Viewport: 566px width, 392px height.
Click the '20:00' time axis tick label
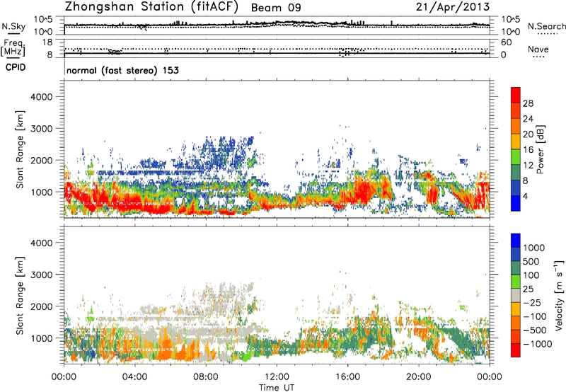pyautogui.click(x=419, y=377)
